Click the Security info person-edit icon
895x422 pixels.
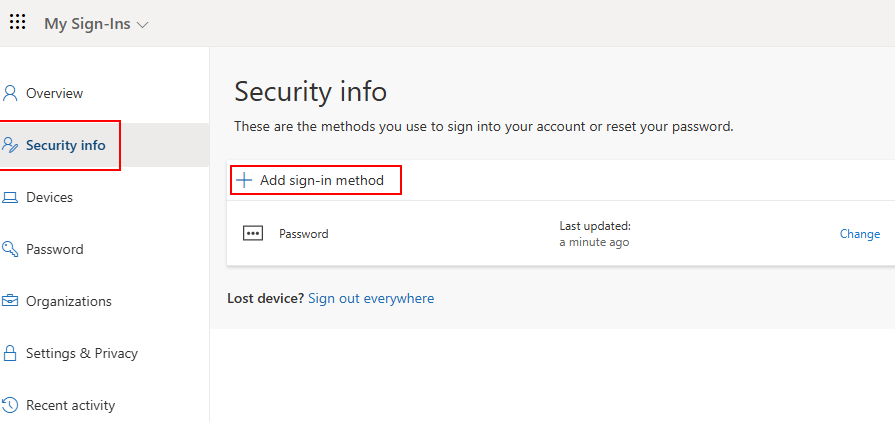click(10, 145)
